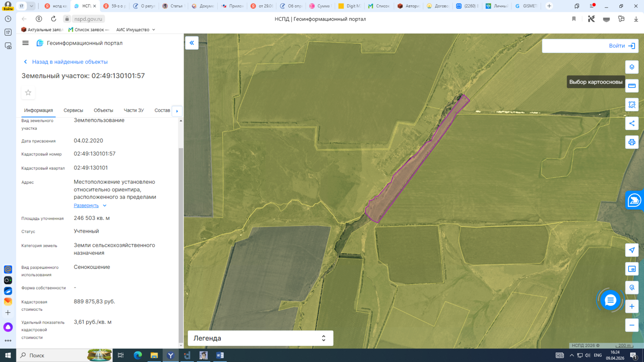Select the ruler measurement tool
The image size is (644, 362).
coord(632,86)
